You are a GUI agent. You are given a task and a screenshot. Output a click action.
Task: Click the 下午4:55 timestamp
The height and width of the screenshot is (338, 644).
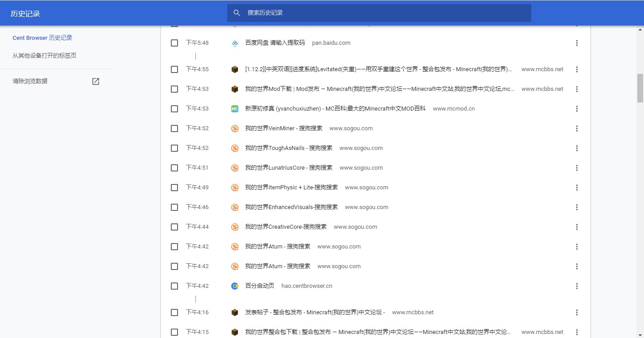coord(197,69)
